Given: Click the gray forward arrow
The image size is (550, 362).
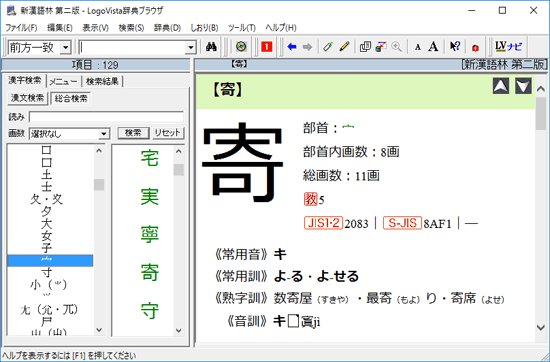Looking at the screenshot, I should pos(307,47).
